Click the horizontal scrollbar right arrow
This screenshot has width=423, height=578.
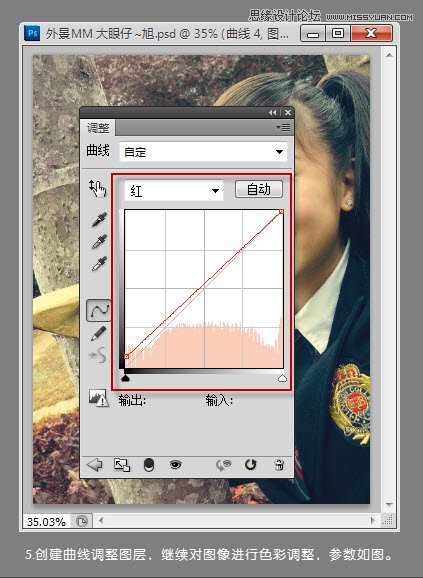click(x=373, y=520)
